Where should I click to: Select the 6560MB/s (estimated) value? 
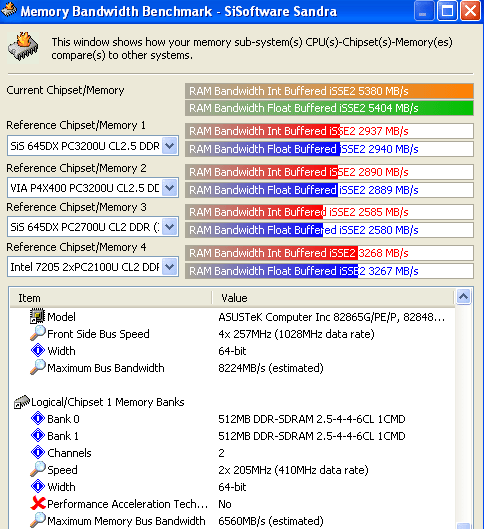click(x=271, y=521)
